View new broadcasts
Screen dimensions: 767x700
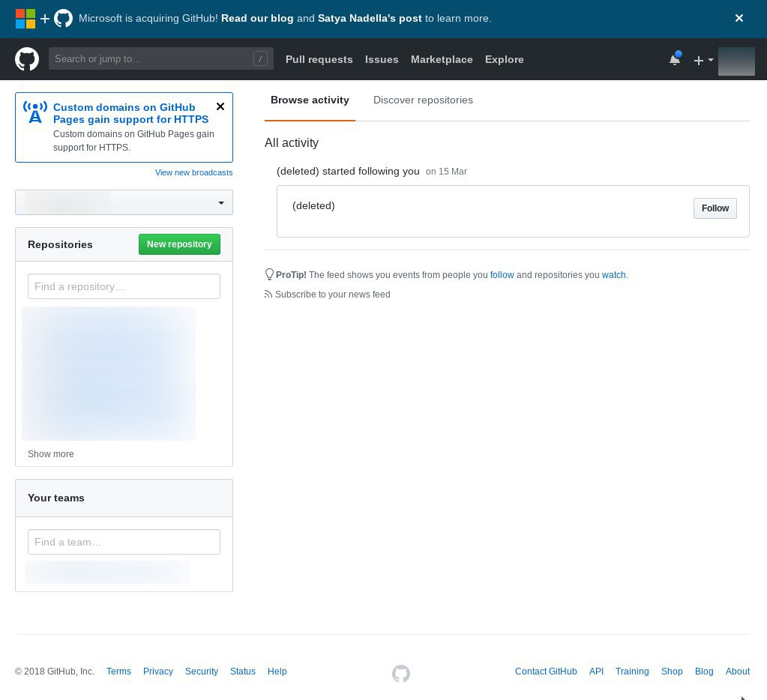tap(193, 172)
